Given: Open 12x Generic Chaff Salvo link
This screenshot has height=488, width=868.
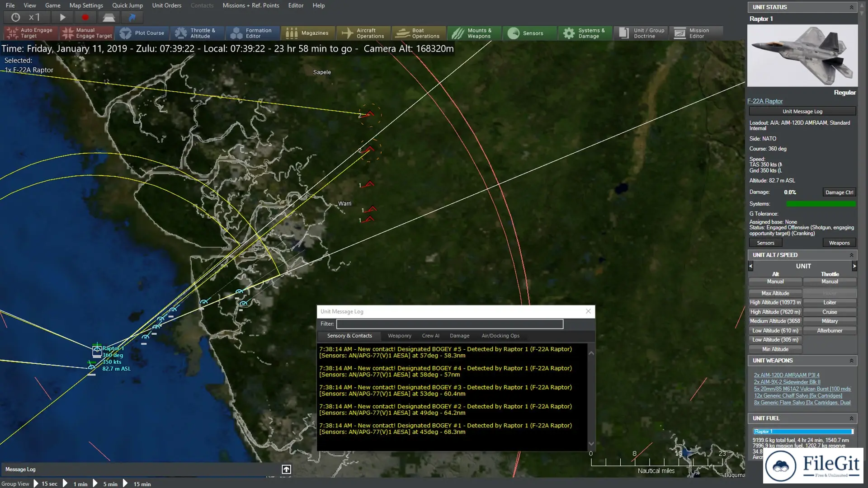Looking at the screenshot, I should coord(798,396).
